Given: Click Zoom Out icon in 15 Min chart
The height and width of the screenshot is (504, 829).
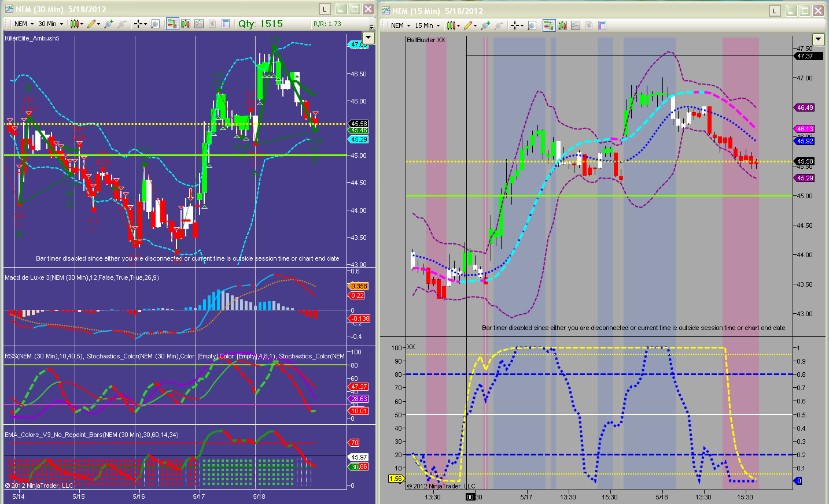Looking at the screenshot, I should (499, 25).
